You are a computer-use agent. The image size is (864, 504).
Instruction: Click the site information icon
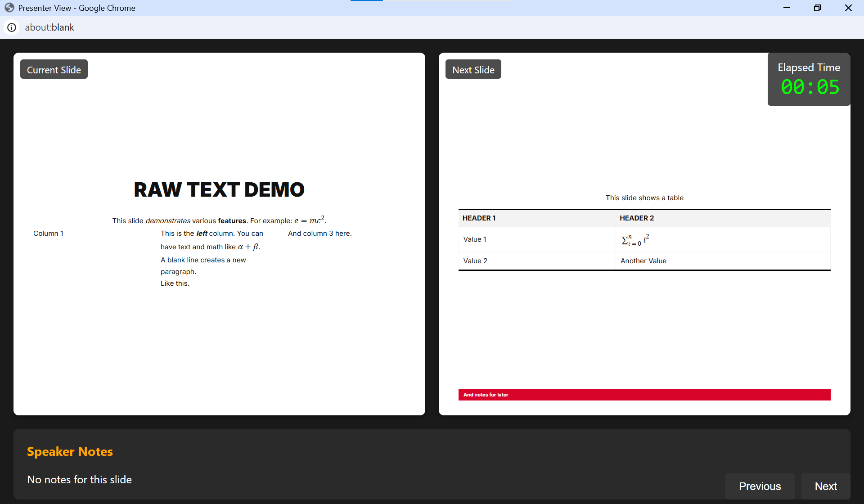12,27
